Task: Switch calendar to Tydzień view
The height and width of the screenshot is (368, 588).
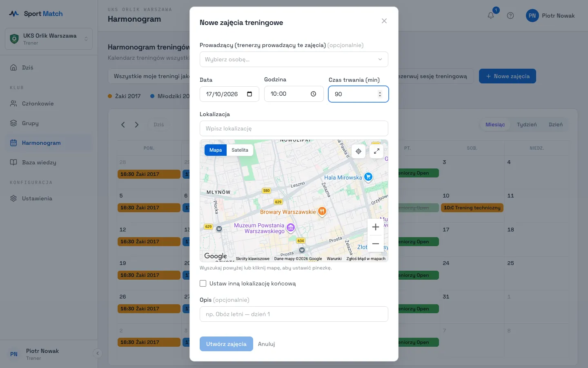Action: 527,125
